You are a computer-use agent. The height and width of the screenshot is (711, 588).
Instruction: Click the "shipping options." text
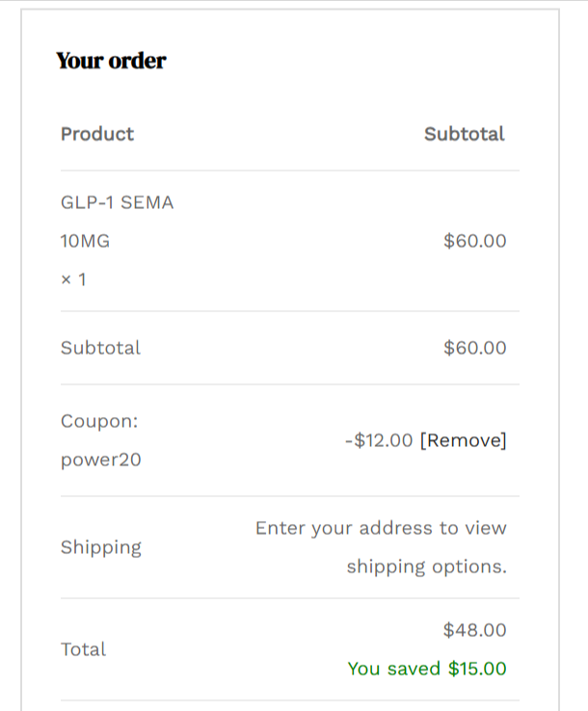(426, 566)
